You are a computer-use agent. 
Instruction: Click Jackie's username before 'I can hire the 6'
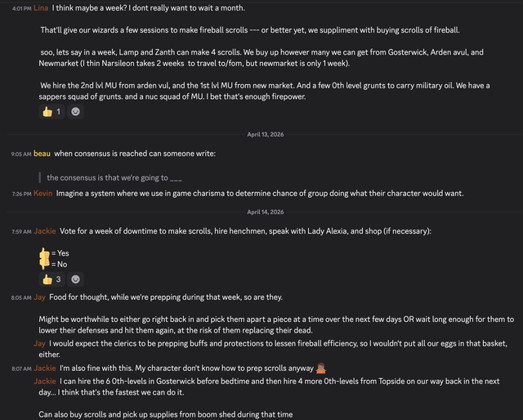[x=45, y=382]
